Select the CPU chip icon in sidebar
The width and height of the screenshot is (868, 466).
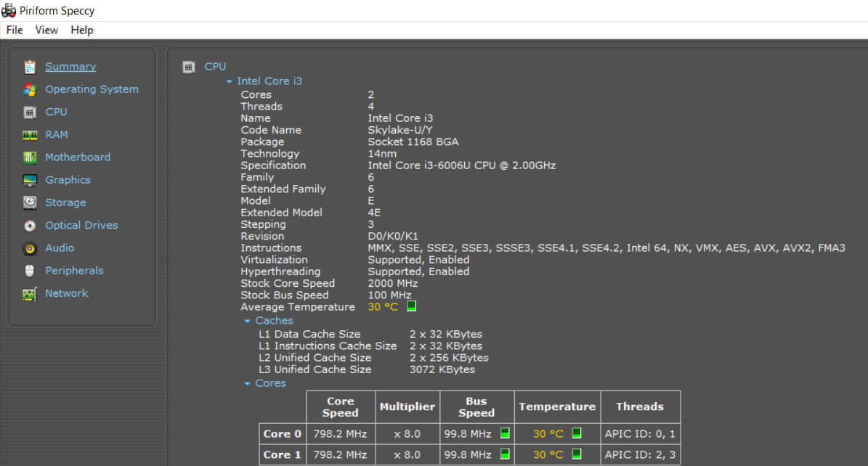click(x=30, y=113)
